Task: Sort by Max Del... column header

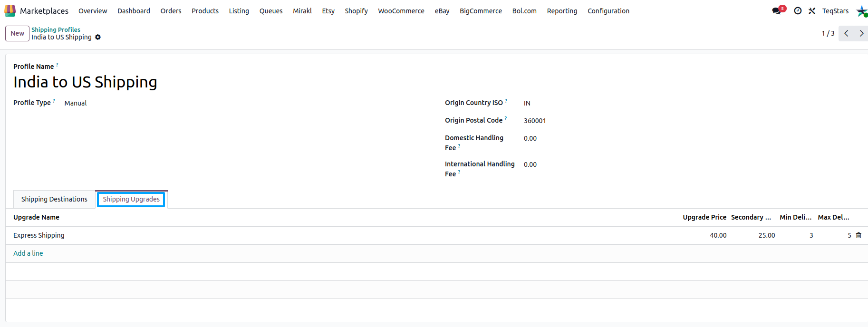Action: (833, 217)
